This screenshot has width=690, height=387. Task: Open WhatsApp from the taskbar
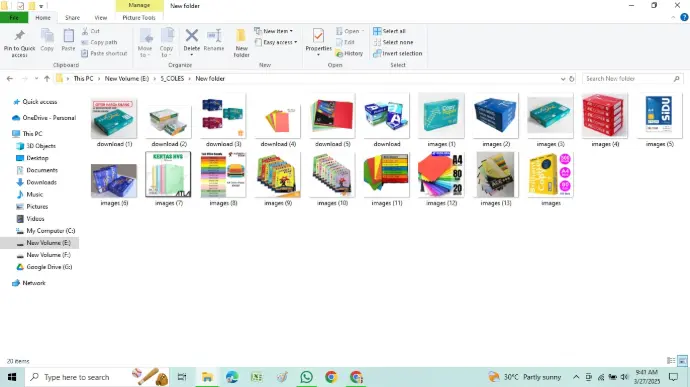(x=306, y=377)
